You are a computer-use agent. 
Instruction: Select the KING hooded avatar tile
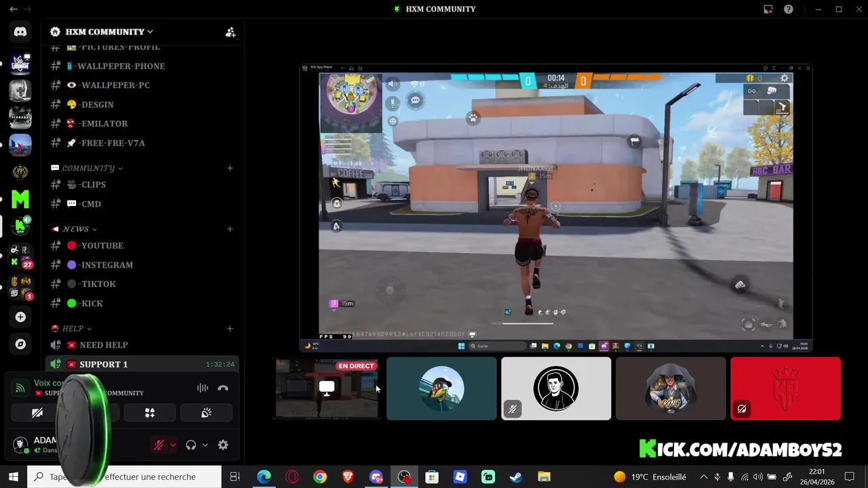click(x=671, y=388)
